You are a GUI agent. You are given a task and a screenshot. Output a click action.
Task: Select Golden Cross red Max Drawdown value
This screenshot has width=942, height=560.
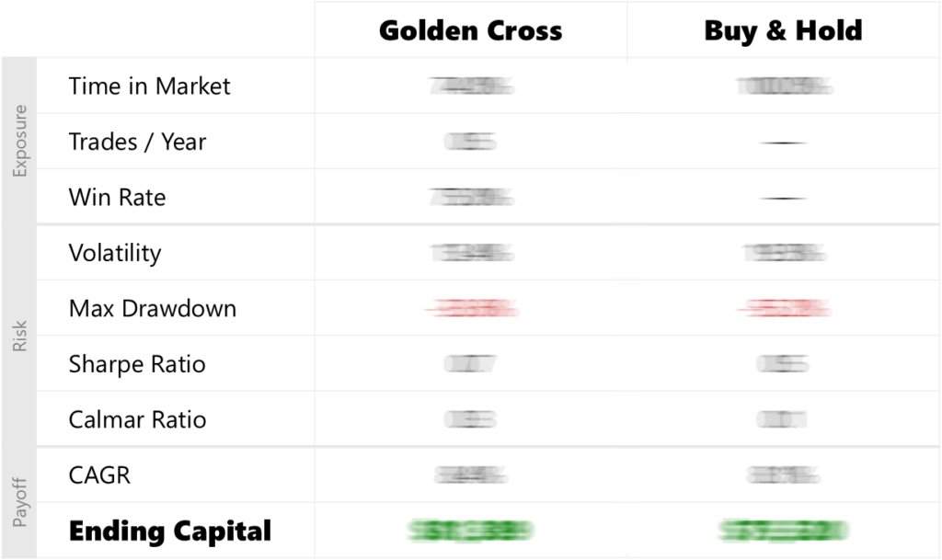click(470, 309)
